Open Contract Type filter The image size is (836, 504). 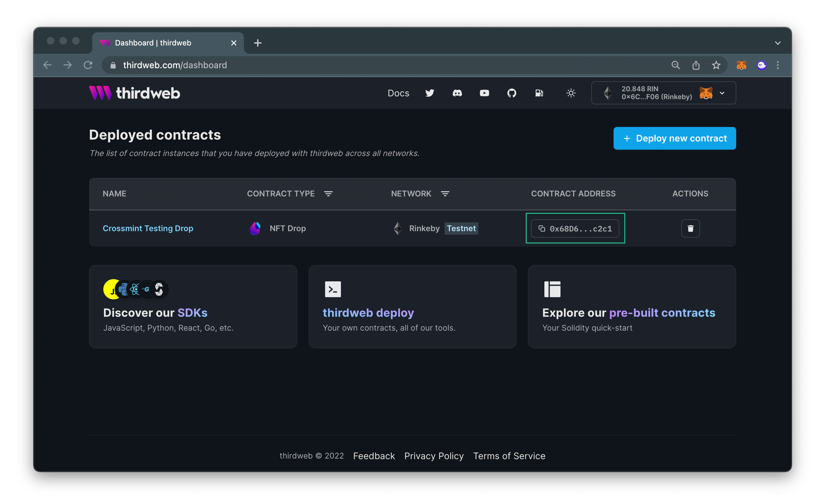(328, 194)
